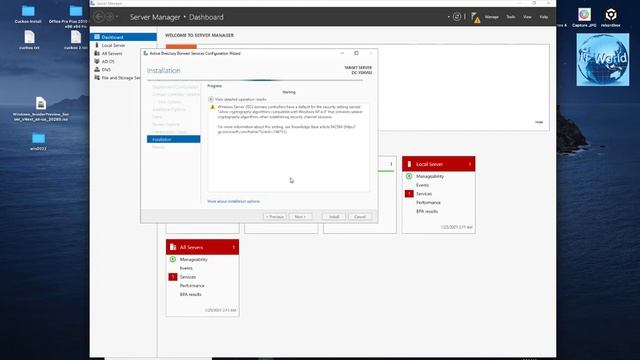640x360 pixels.
Task: Open the Local Server tile header
Action: [x=439, y=164]
